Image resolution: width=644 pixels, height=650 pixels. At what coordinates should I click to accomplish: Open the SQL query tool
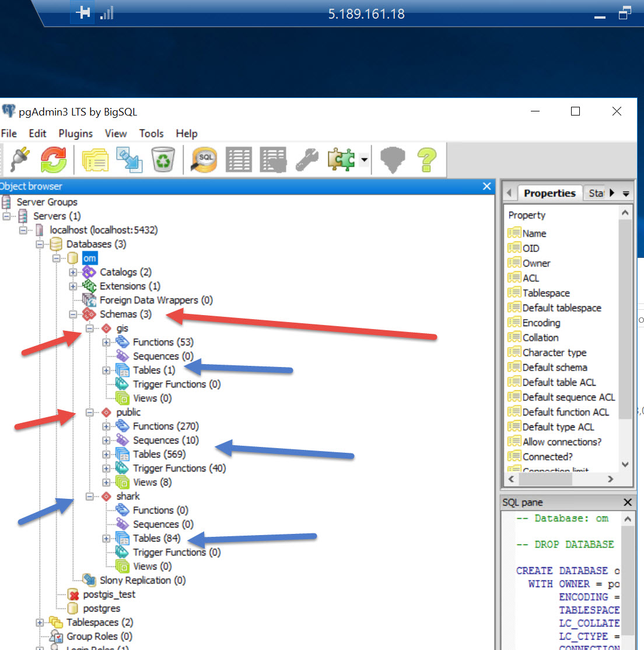205,159
